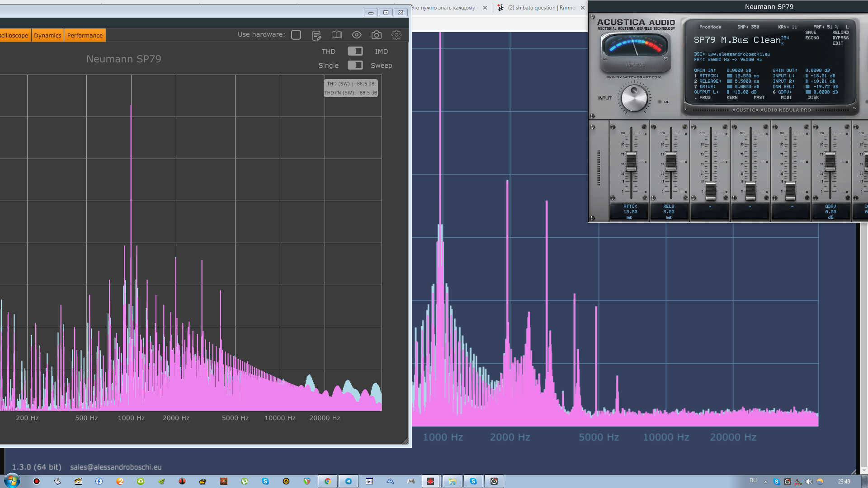Open the Windows Start menu
The width and height of the screenshot is (868, 488).
[12, 481]
